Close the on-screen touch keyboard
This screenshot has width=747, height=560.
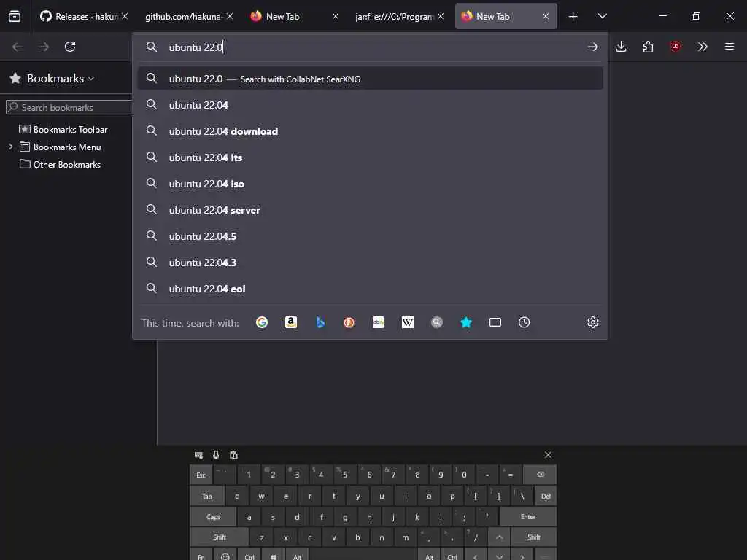point(548,455)
